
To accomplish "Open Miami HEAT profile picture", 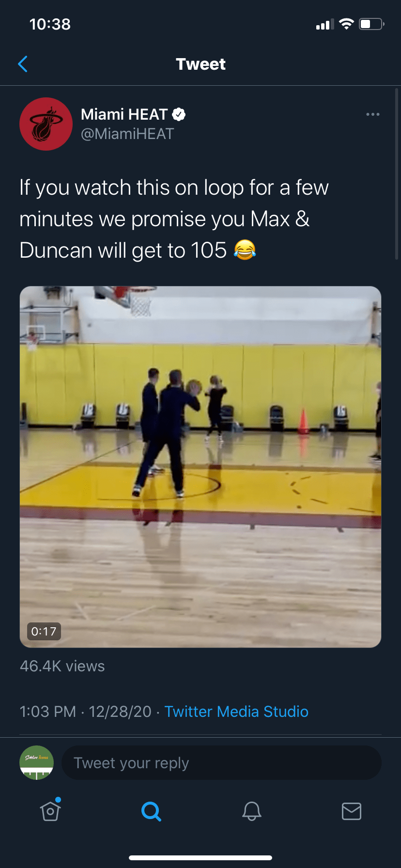I will point(46,124).
